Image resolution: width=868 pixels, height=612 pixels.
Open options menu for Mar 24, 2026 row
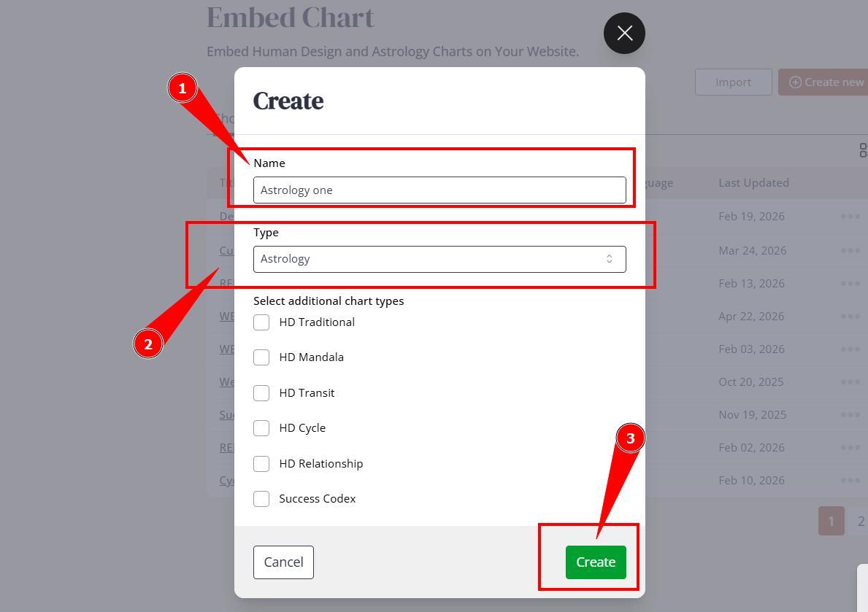(x=850, y=251)
